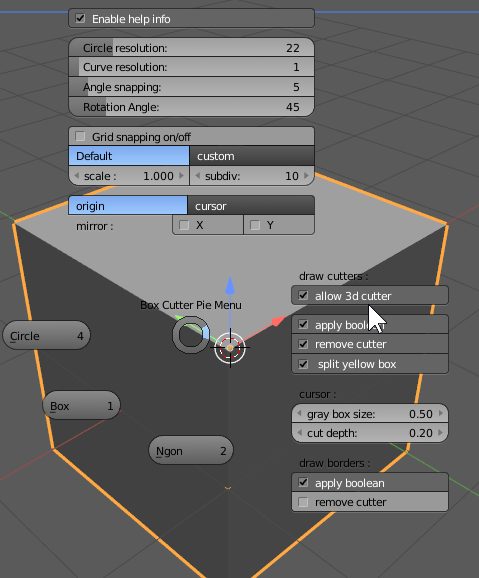Click the blue Z axis arrow
479x578 pixels.
tap(230, 285)
